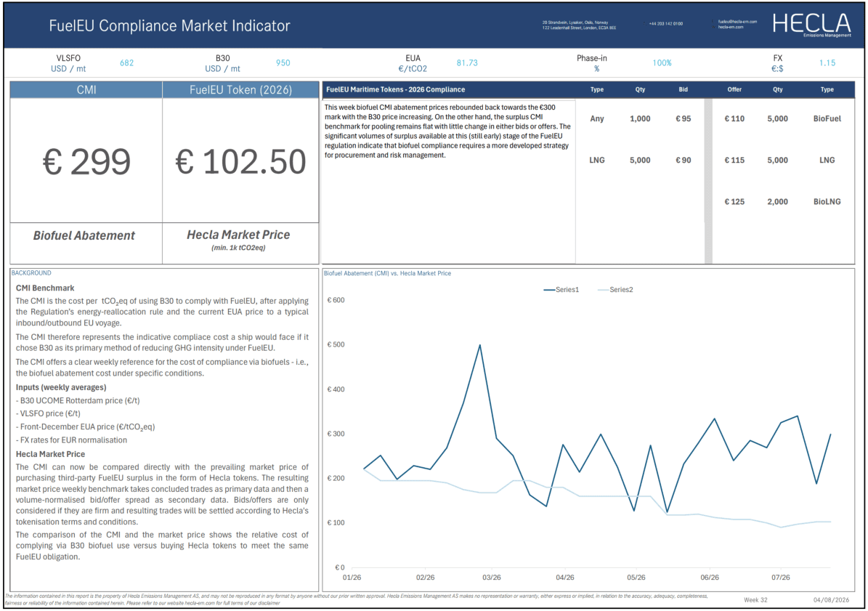Click the 1,000 bid quantity cell
This screenshot has height=611, width=868.
tap(640, 118)
